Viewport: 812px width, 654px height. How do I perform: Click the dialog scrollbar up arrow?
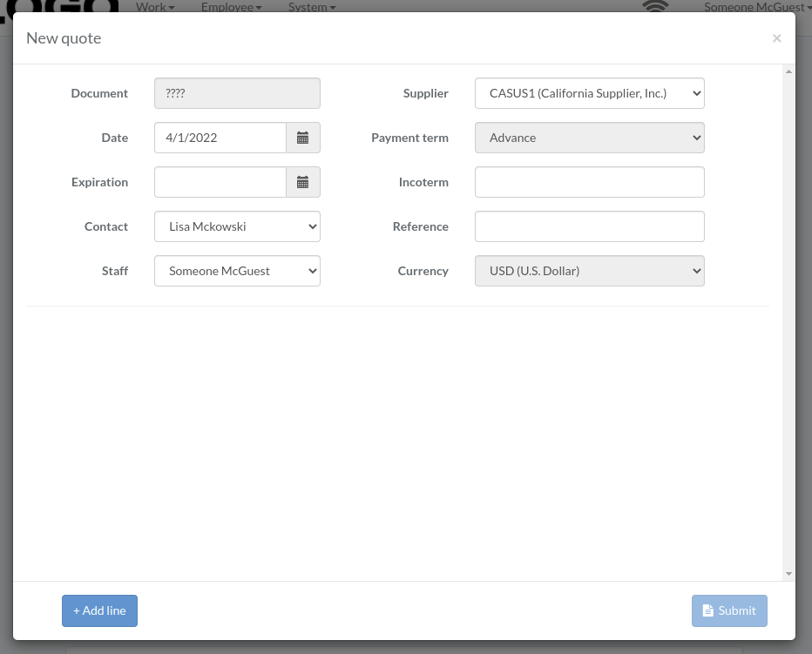pos(788,71)
